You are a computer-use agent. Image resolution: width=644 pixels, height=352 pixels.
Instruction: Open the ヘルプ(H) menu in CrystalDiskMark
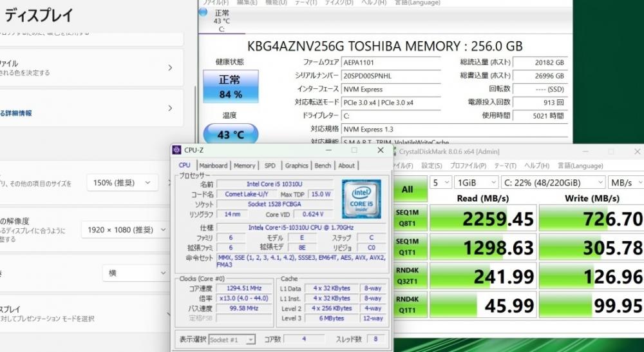537,166
